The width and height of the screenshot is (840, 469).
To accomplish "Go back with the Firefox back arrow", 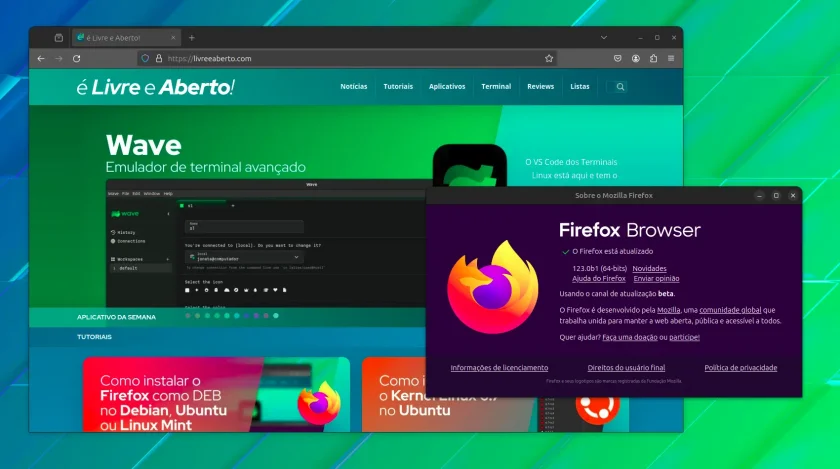I will coord(41,58).
